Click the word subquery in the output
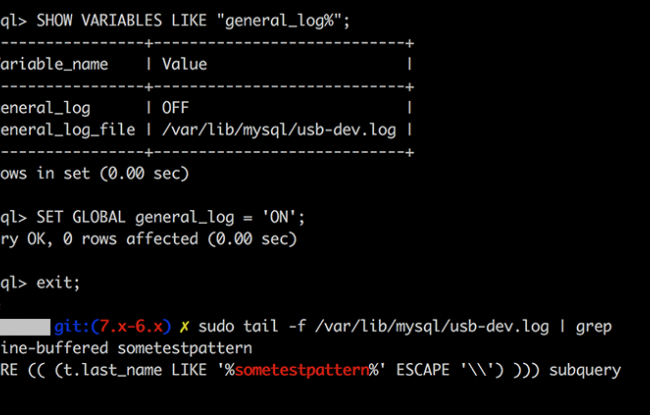 coord(585,370)
